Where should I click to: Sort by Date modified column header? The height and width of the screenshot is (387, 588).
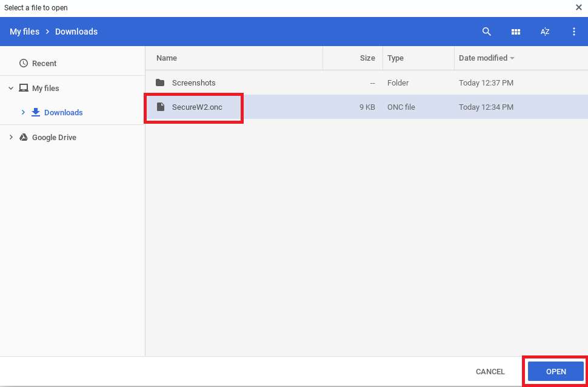pos(483,58)
